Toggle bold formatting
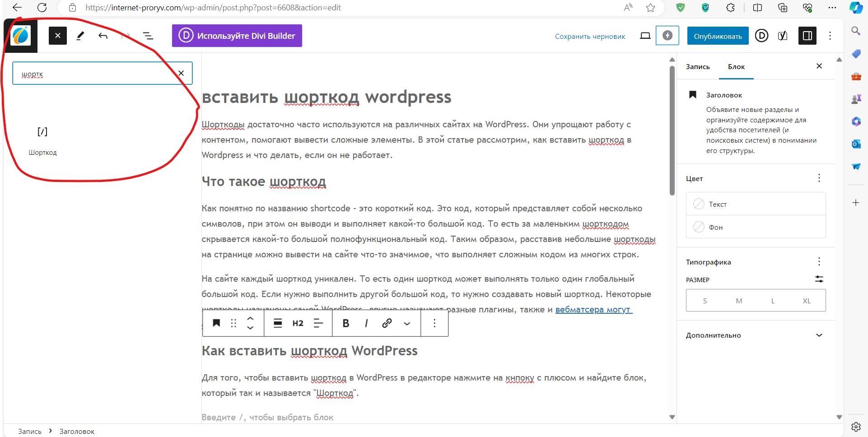 pos(346,323)
